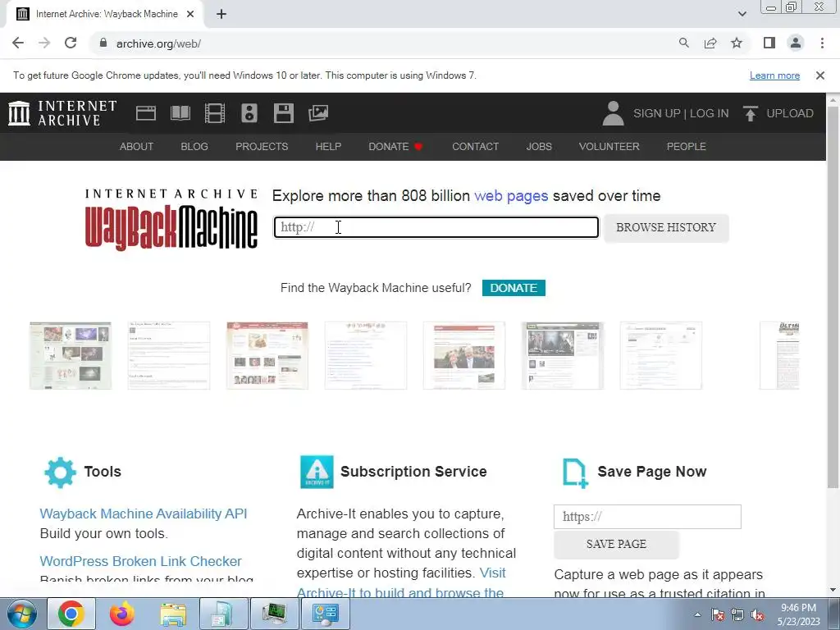Click the SAVE PAGE button

coord(616,545)
